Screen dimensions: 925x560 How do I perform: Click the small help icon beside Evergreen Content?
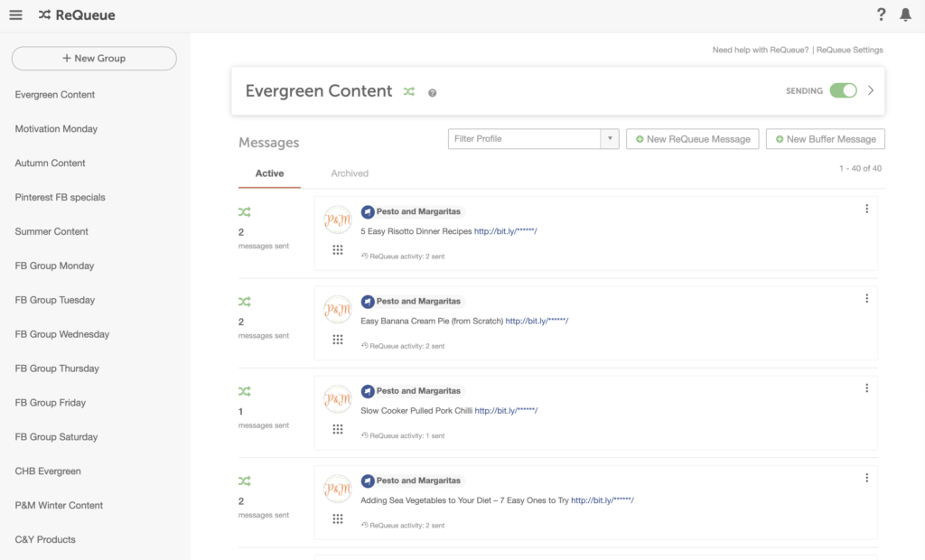(x=433, y=93)
